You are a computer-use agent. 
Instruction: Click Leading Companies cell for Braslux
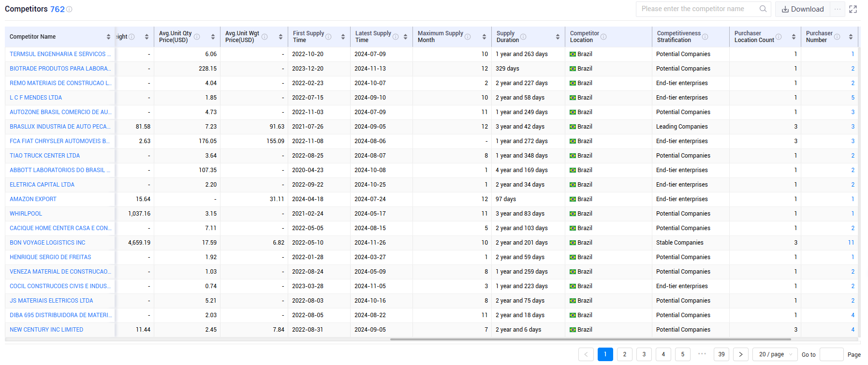[682, 127]
